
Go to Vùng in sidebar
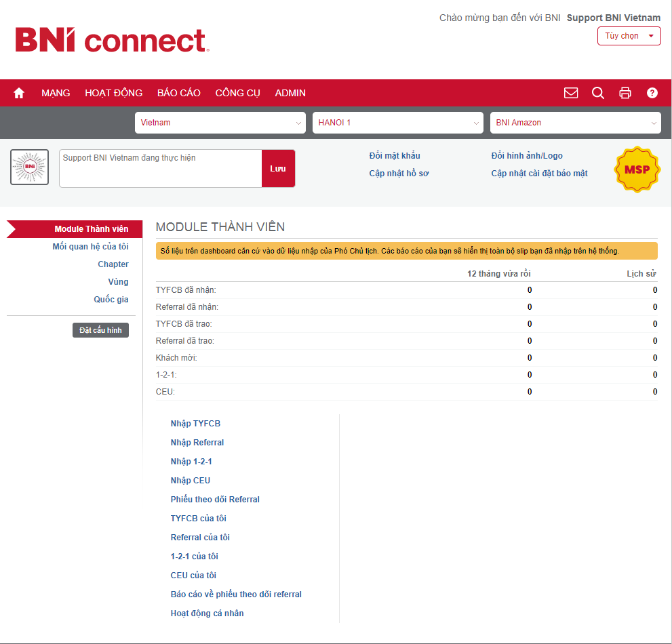click(x=118, y=281)
